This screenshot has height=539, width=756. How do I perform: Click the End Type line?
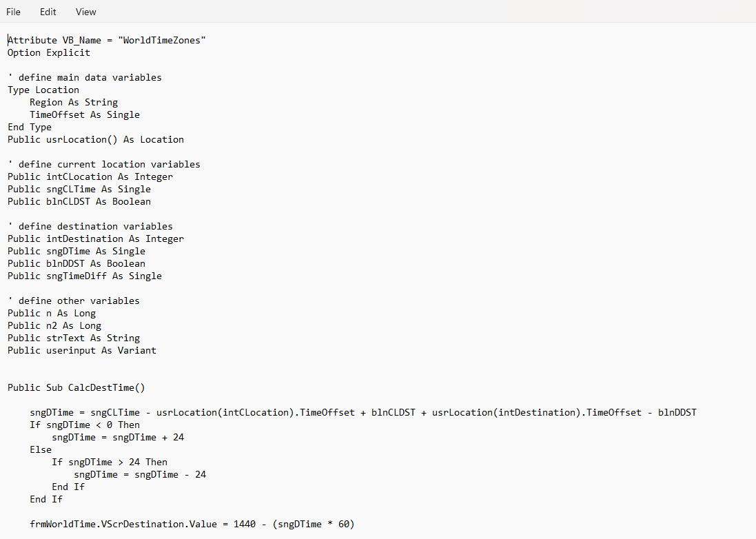click(x=30, y=127)
